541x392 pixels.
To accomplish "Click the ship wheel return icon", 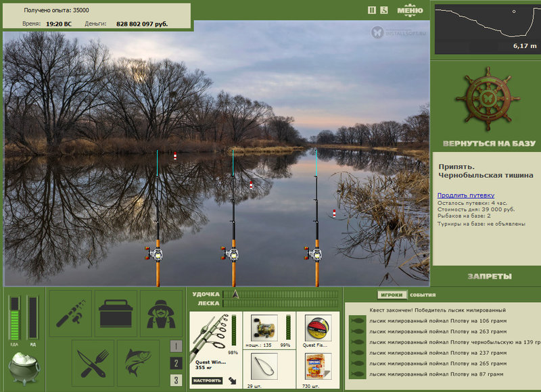I will (x=488, y=99).
